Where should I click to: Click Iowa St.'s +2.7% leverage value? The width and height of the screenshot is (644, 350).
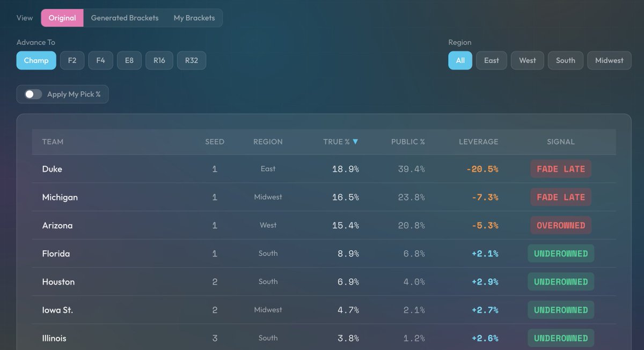[485, 310]
